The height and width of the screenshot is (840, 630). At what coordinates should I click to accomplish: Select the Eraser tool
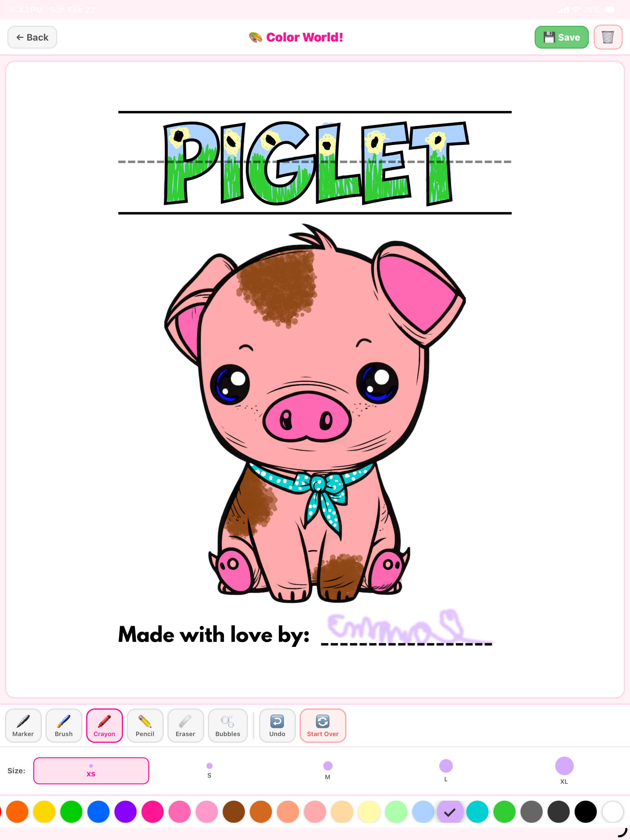click(x=185, y=725)
